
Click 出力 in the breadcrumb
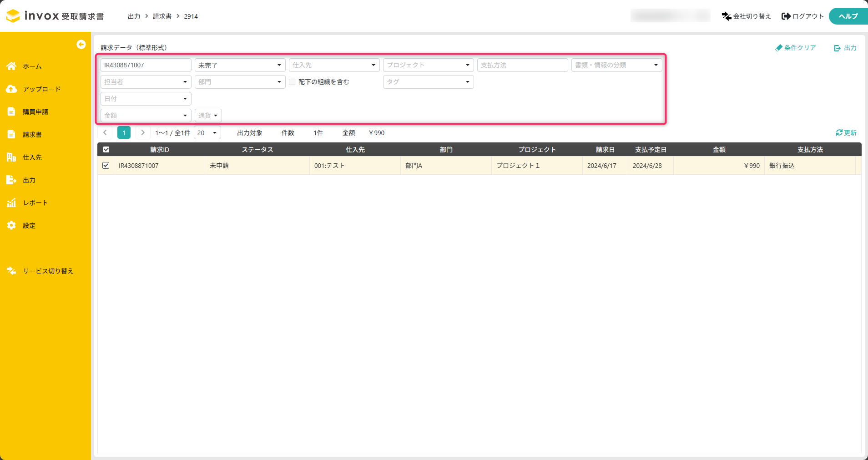tap(134, 16)
